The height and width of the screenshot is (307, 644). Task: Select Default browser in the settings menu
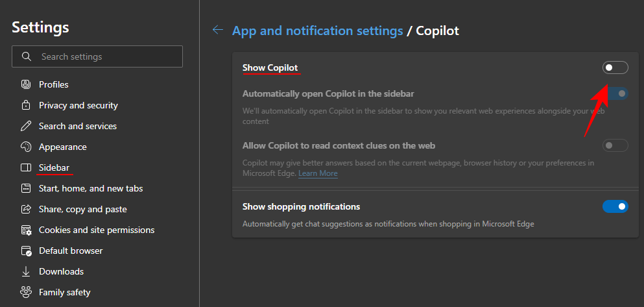(71, 251)
